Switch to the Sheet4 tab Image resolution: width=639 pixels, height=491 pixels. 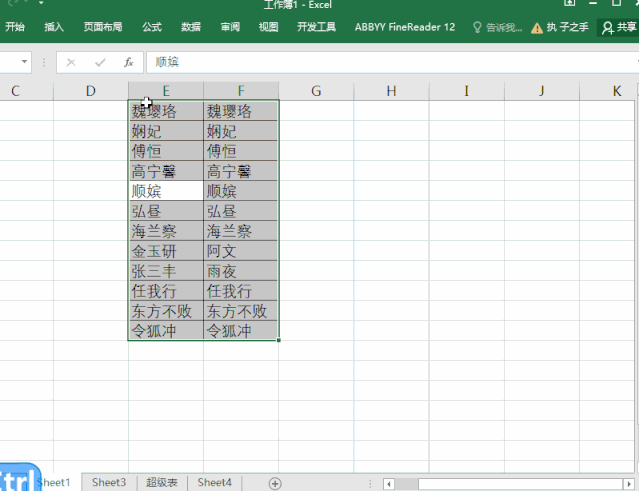214,482
